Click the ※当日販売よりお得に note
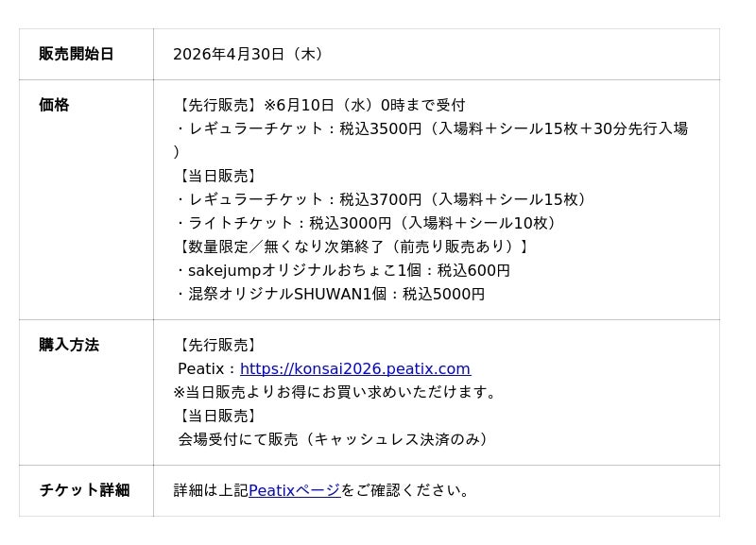 point(336,392)
